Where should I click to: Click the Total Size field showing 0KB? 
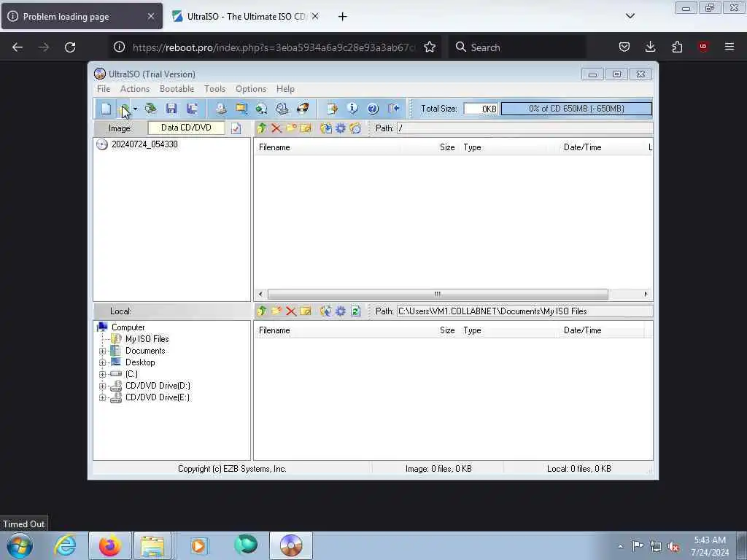coord(481,109)
